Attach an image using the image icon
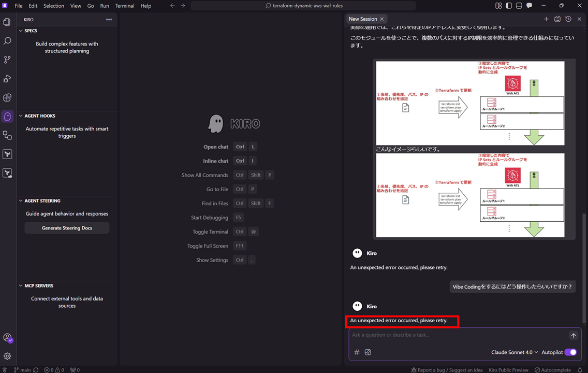 tap(368, 352)
